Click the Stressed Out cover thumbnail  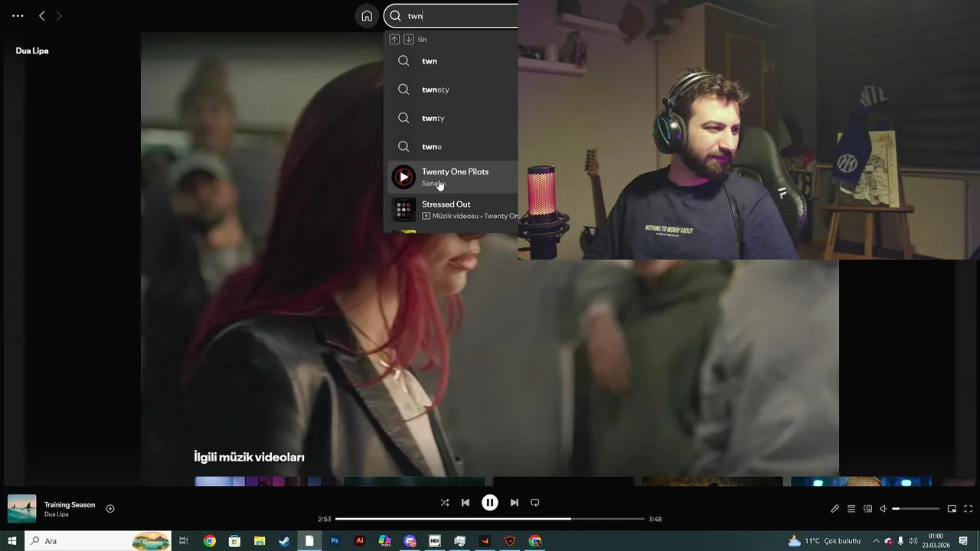click(403, 210)
